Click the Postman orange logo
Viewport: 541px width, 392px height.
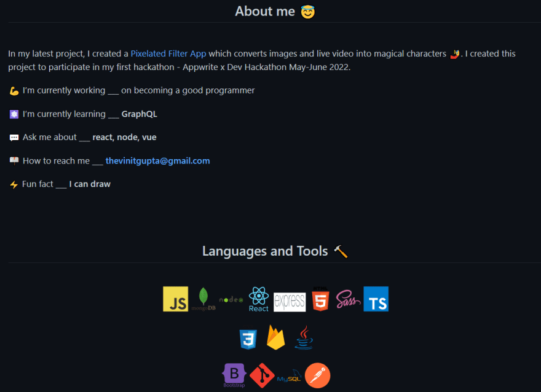[x=317, y=375]
